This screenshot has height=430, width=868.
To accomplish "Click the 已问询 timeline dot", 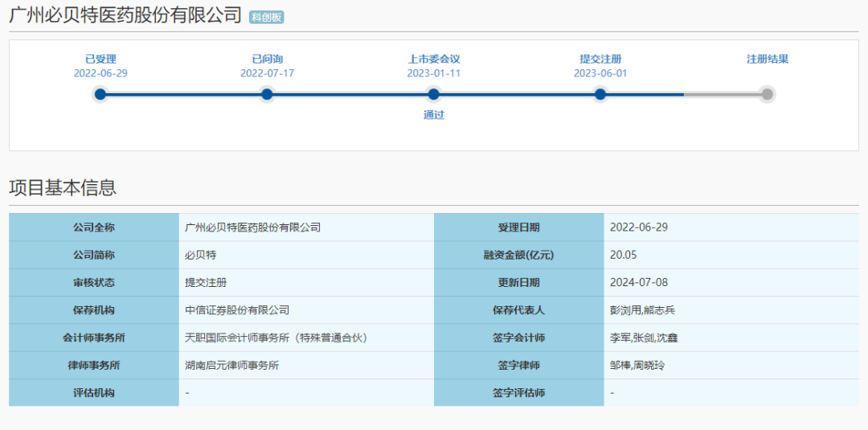I will (x=267, y=95).
